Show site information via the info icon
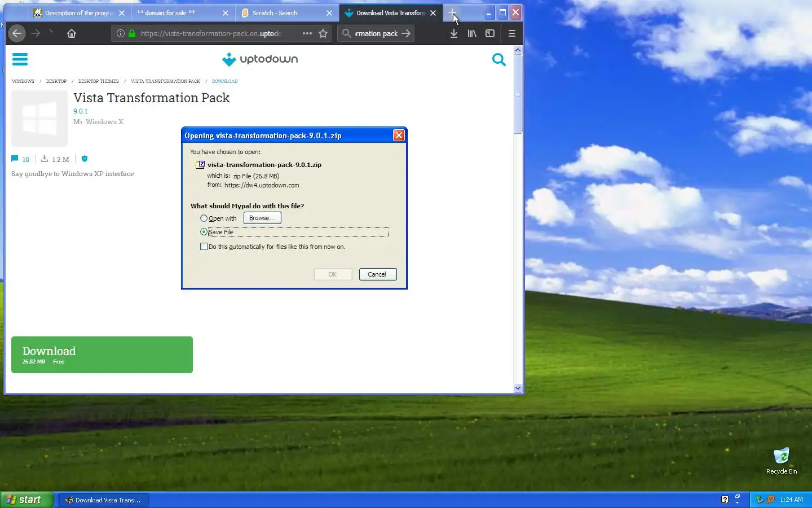This screenshot has height=508, width=812. [x=120, y=33]
